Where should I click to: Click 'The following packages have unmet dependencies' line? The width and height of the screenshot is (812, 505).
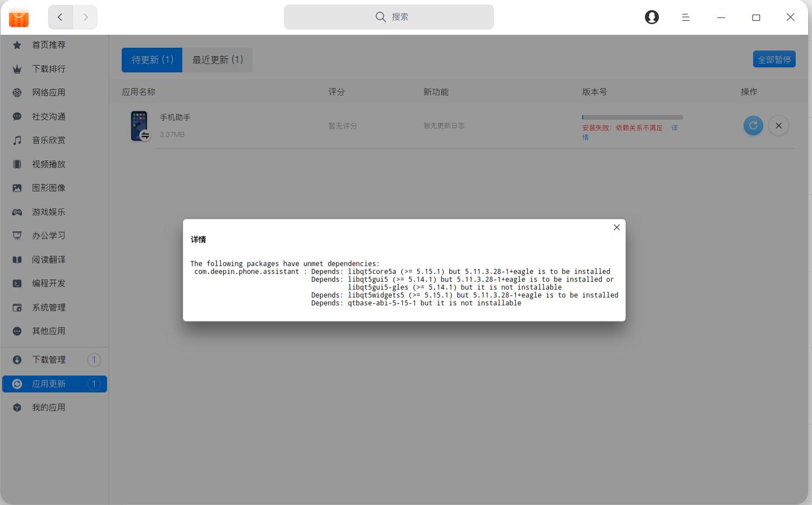pyautogui.click(x=285, y=264)
